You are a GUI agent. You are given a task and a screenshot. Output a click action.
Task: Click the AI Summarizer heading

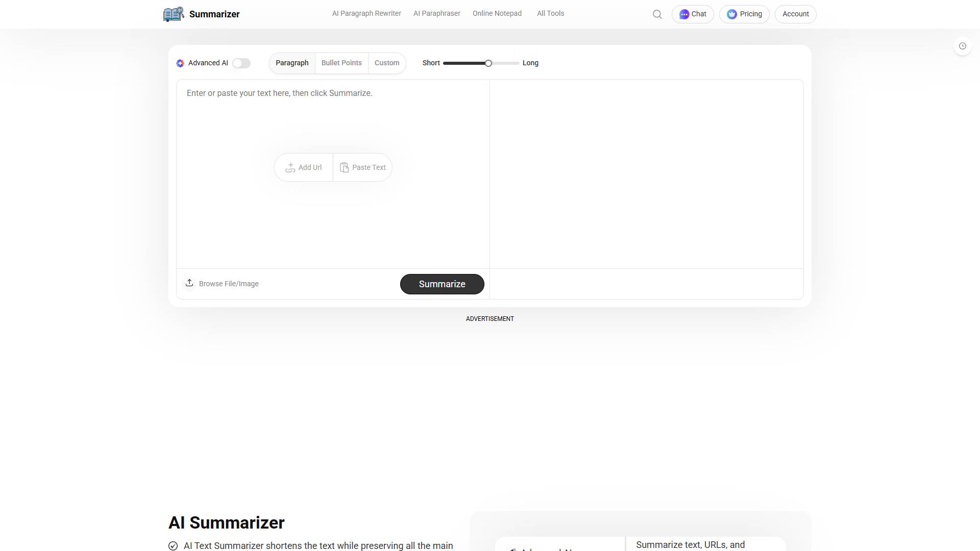pyautogui.click(x=227, y=523)
